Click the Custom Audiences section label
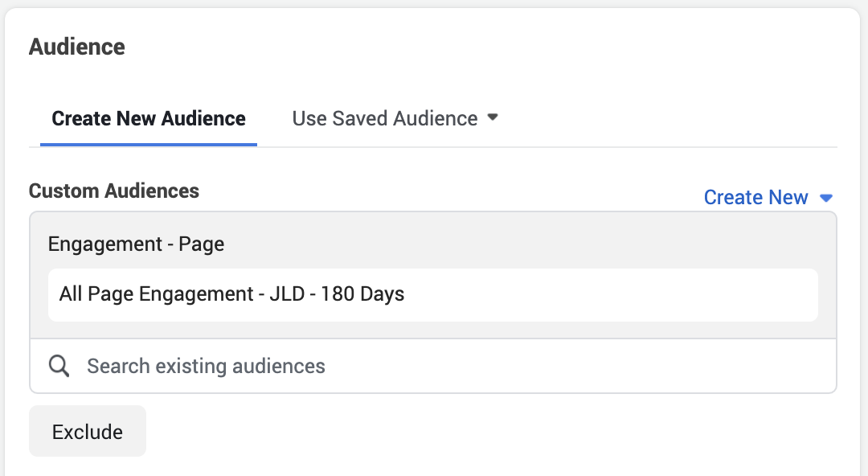Image resolution: width=868 pixels, height=476 pixels. click(113, 191)
